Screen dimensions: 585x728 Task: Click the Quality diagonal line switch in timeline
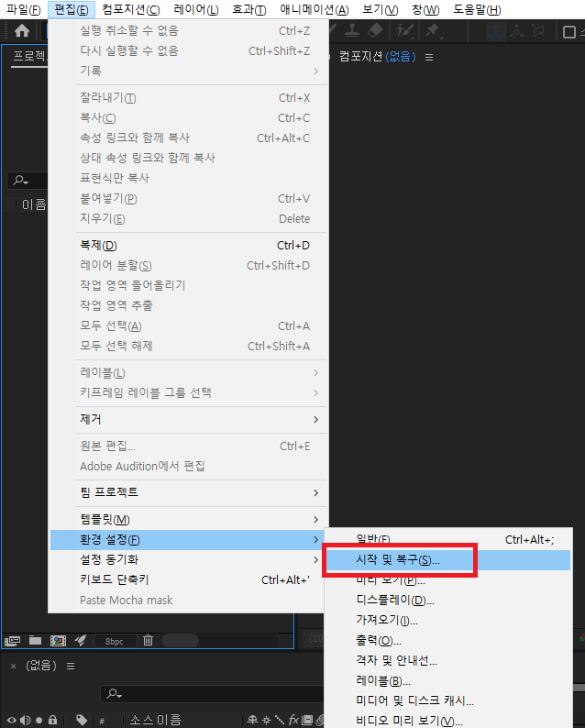[280, 720]
